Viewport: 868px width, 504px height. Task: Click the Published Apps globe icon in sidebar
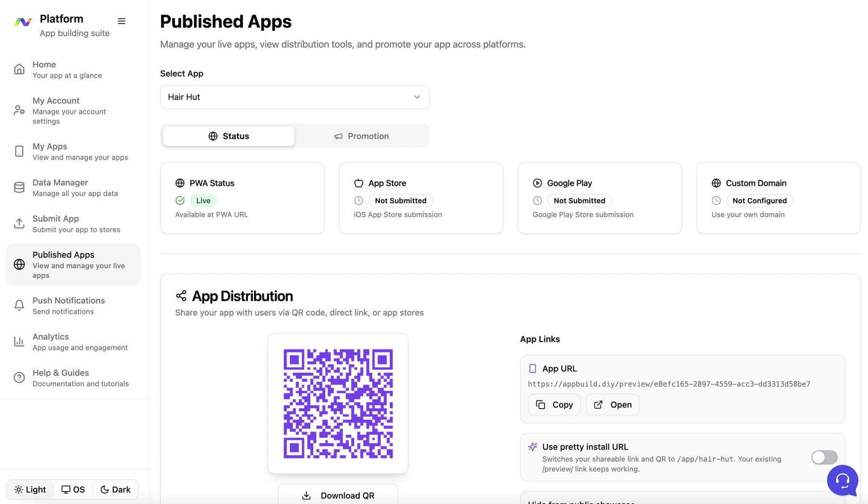19,264
